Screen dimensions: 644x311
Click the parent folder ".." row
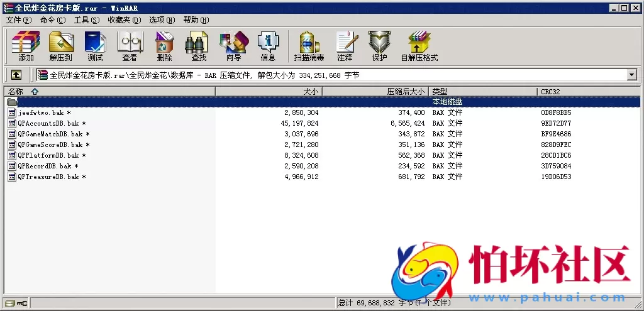pos(21,102)
